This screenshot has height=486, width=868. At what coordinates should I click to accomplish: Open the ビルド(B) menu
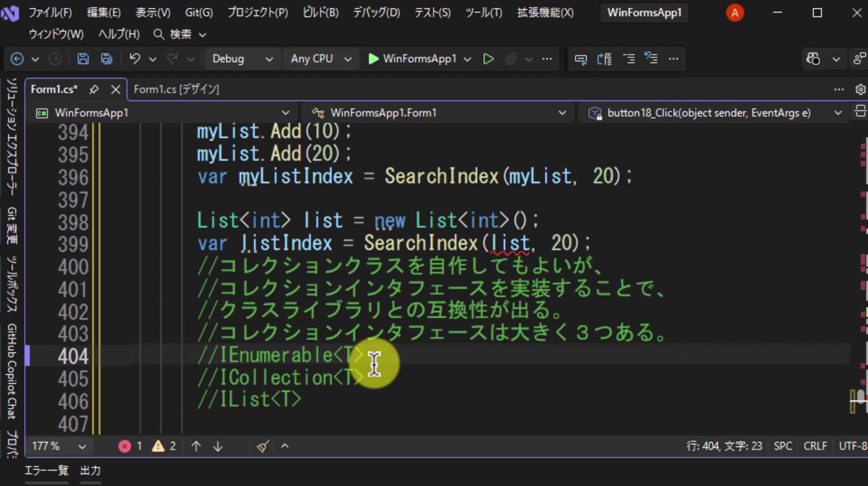click(x=321, y=13)
